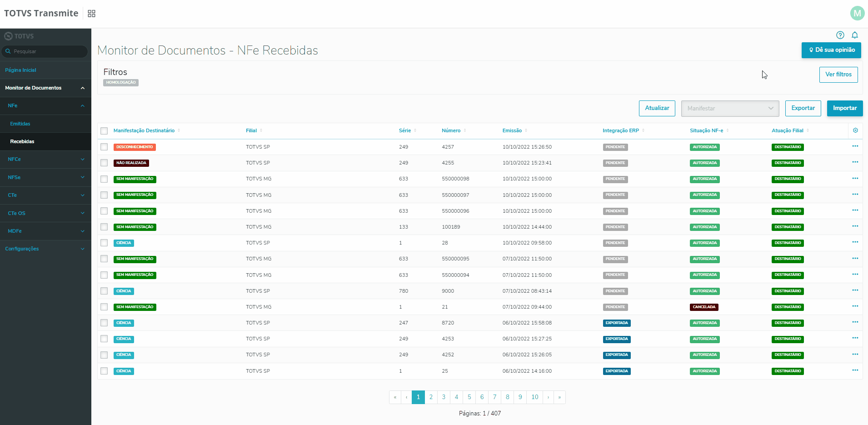Sort table by Integração ERP column

pos(624,130)
